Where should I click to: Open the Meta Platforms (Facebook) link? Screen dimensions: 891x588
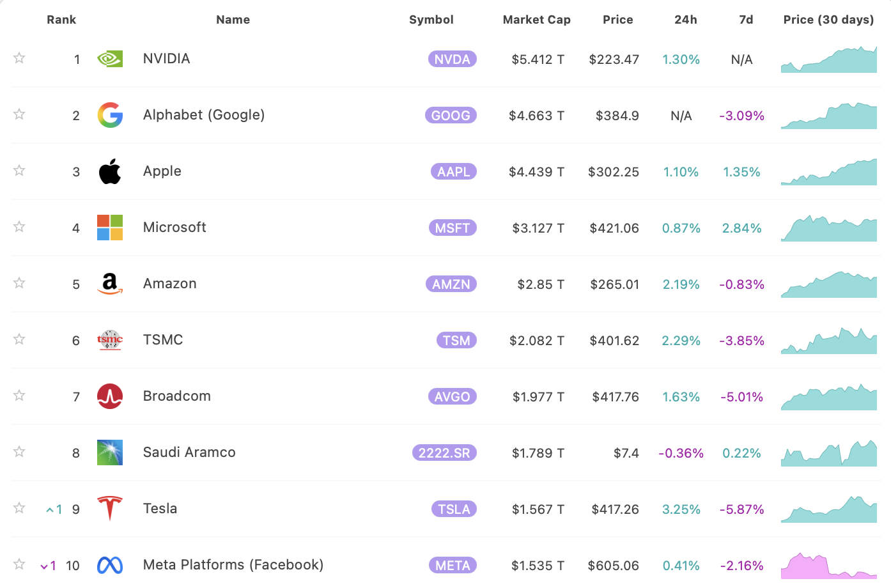[233, 565]
